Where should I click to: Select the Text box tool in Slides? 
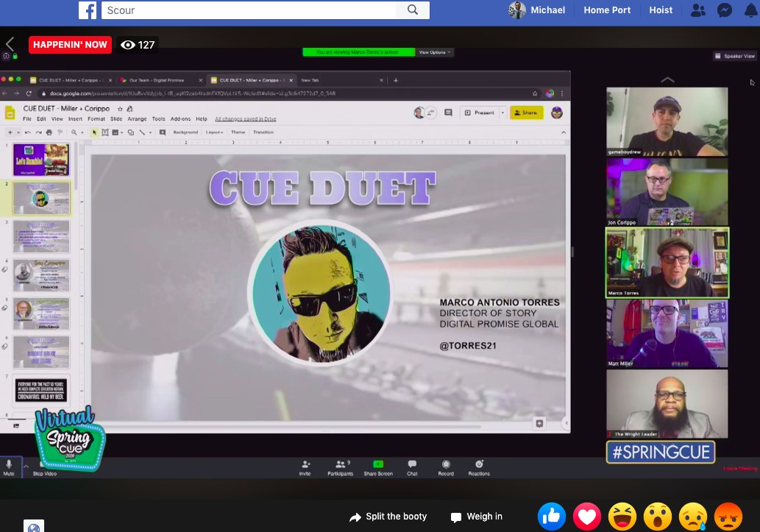click(104, 132)
